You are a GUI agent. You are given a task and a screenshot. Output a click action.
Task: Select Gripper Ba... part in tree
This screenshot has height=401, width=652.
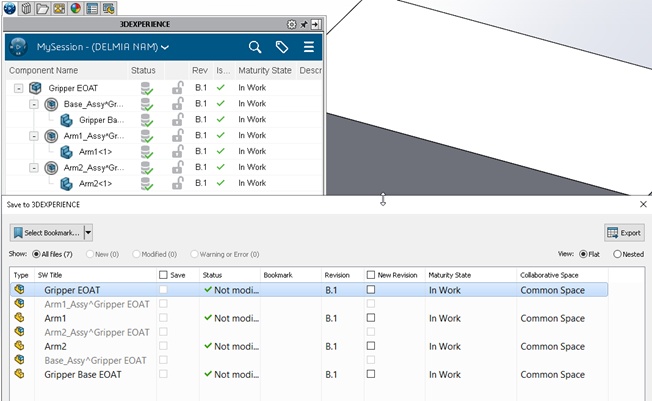[101, 120]
